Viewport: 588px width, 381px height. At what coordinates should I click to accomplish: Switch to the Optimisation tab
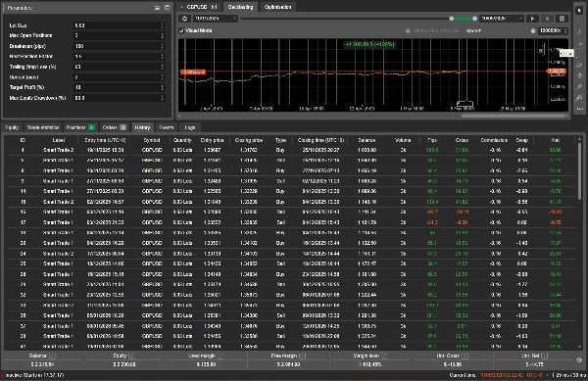[277, 7]
